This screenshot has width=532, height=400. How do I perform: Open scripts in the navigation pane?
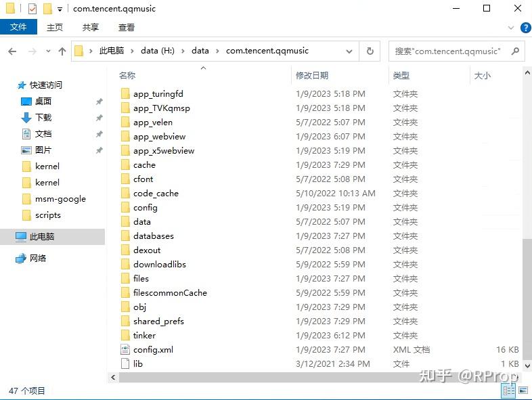click(48, 215)
